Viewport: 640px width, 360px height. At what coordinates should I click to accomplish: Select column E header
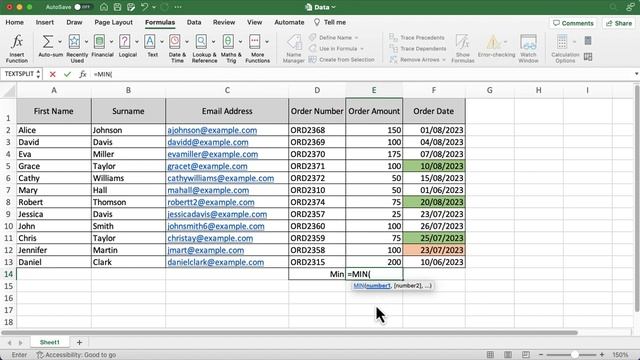tap(374, 90)
